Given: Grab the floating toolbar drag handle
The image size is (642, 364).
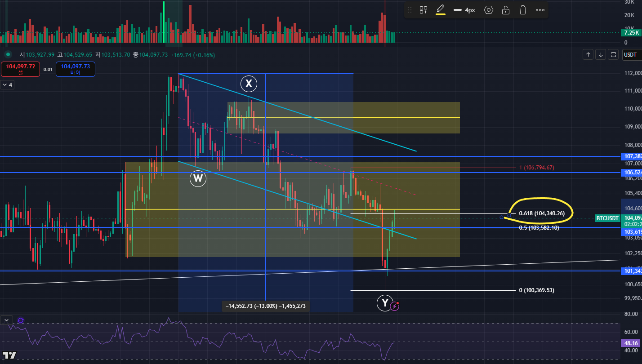Looking at the screenshot, I should point(409,10).
